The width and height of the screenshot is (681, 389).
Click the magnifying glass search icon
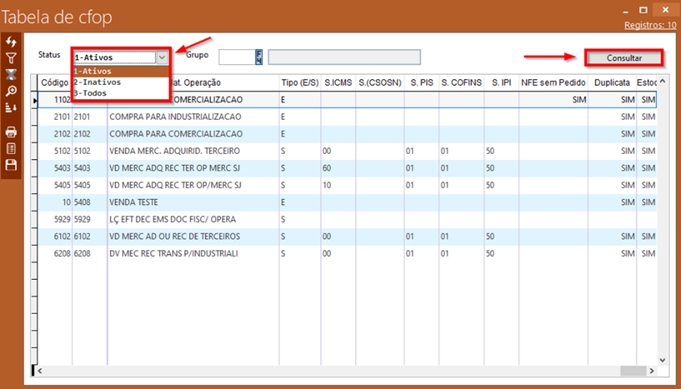(x=11, y=90)
